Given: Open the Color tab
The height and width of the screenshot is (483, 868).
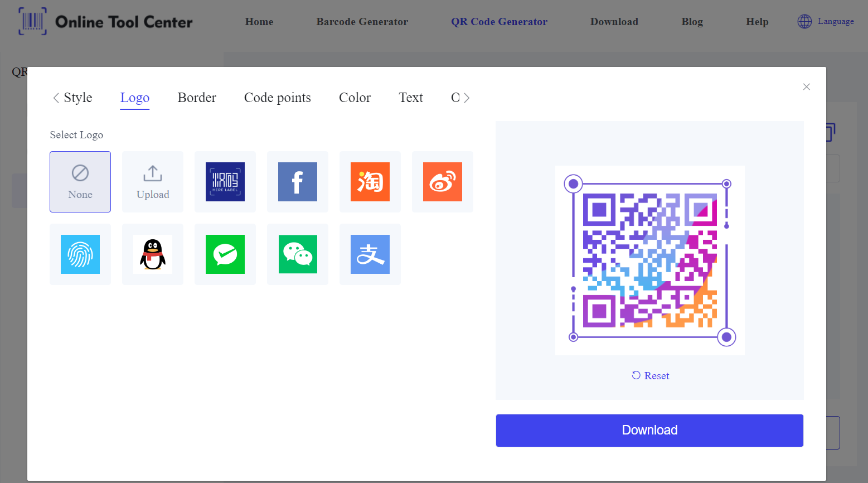Looking at the screenshot, I should tap(355, 98).
